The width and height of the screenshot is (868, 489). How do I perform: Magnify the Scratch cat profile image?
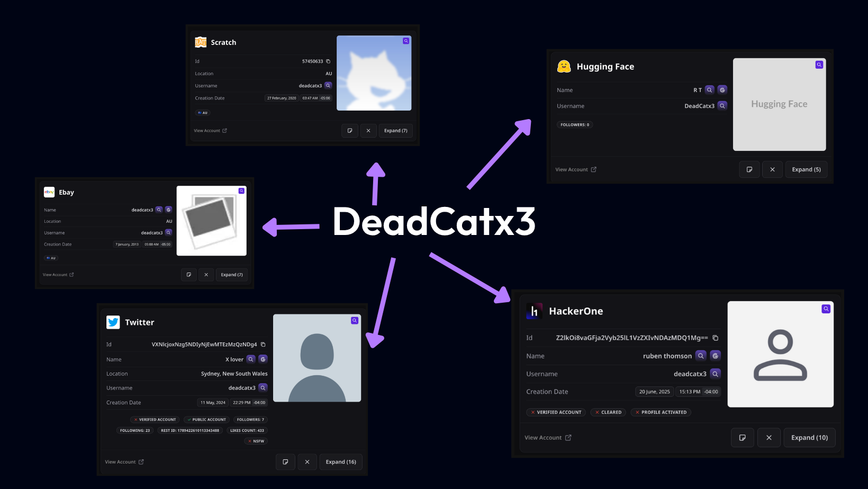pos(406,41)
